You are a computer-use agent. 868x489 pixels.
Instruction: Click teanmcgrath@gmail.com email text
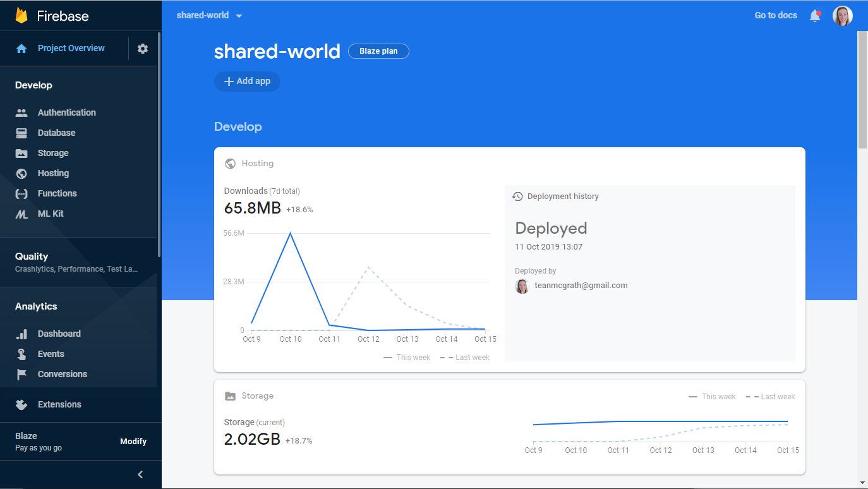pyautogui.click(x=581, y=286)
